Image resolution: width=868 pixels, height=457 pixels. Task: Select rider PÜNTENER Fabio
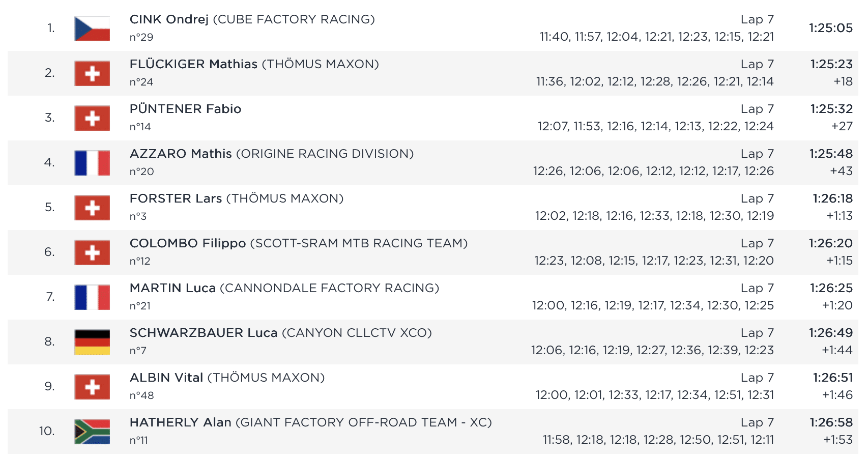[x=185, y=109]
